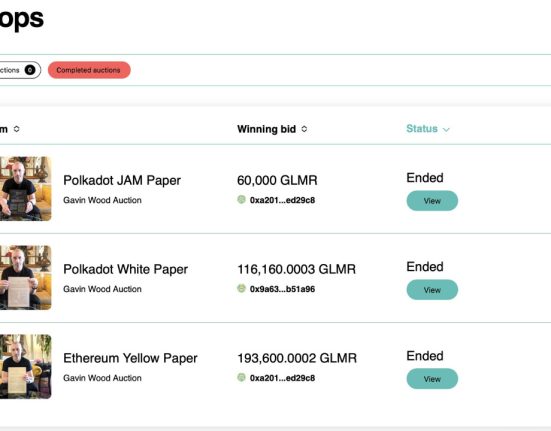Click the Ended status for JAM Paper

click(425, 178)
